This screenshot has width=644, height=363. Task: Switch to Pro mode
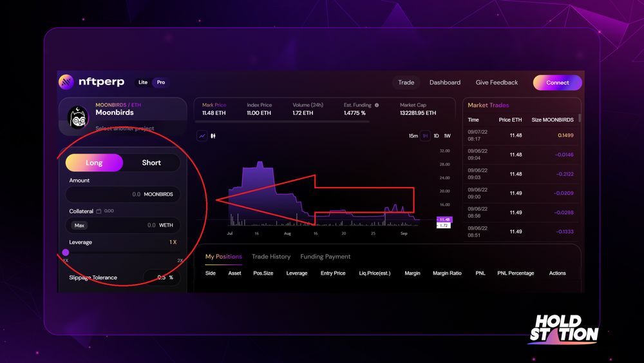161,83
